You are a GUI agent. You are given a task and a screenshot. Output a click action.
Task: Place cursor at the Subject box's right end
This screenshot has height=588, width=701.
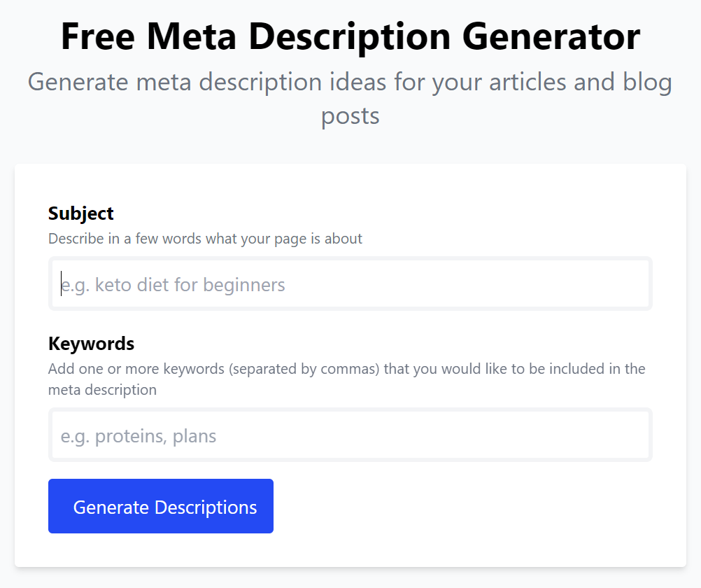[640, 284]
